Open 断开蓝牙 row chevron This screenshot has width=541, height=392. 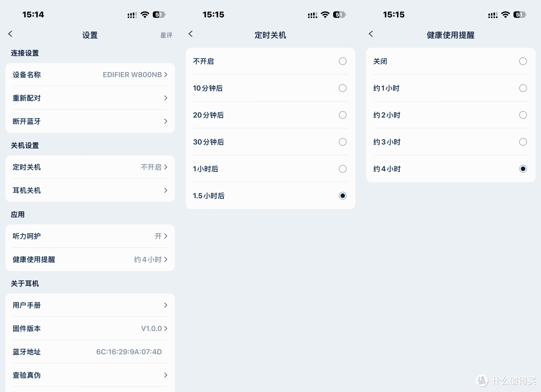166,121
